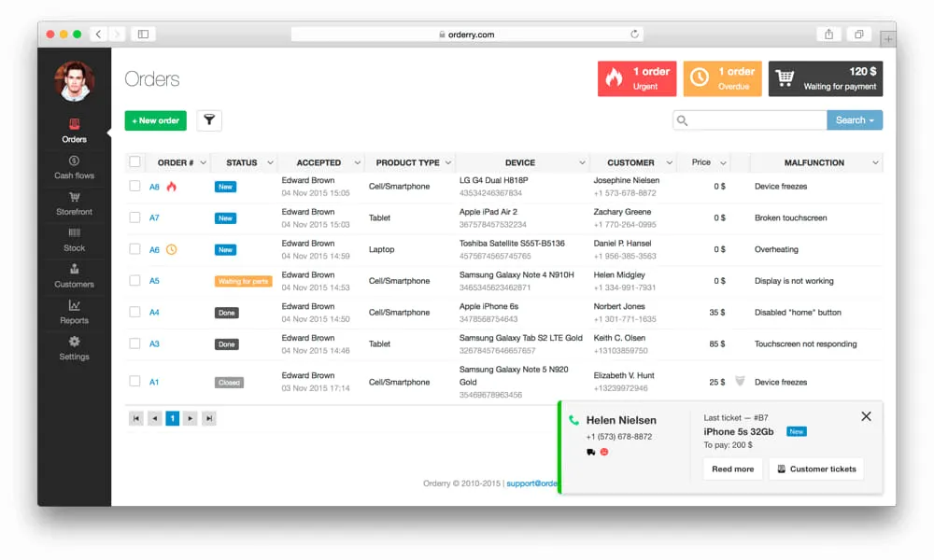
Task: Click the shield icon in order A1 row
Action: [740, 382]
